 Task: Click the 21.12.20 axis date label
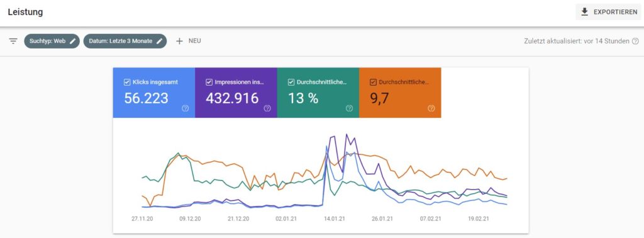(x=238, y=218)
